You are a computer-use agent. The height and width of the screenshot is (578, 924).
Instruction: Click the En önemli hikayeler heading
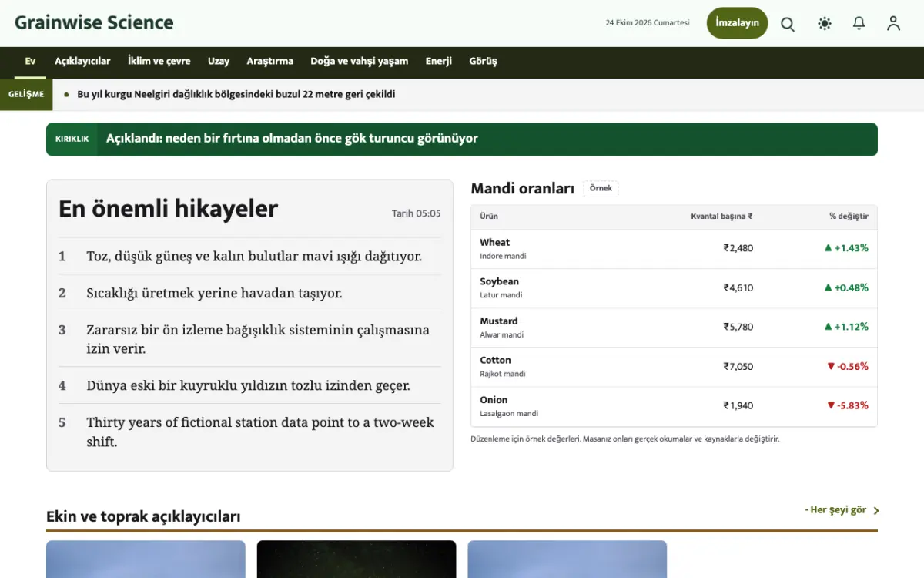pos(168,209)
